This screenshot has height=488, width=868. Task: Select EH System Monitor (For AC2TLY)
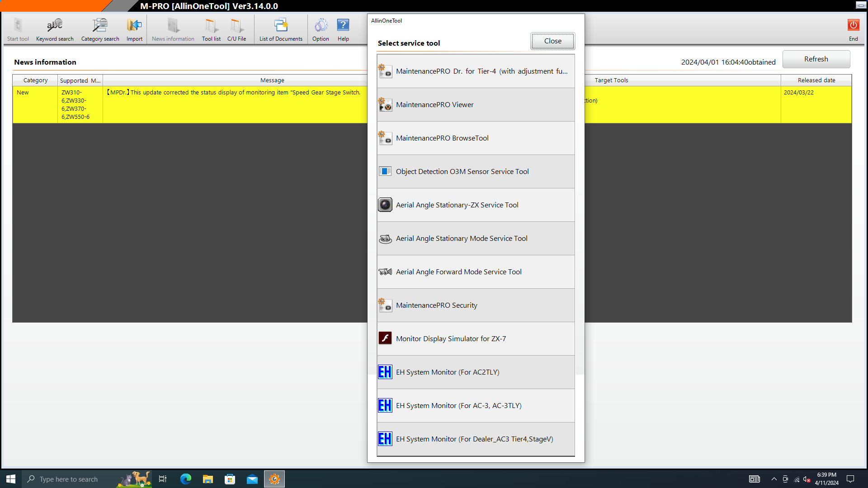(476, 372)
